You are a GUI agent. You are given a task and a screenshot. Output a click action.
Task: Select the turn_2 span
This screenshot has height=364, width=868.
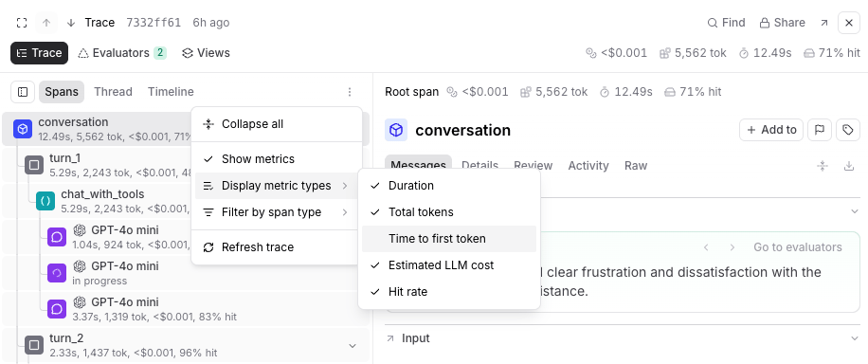[x=186, y=345]
